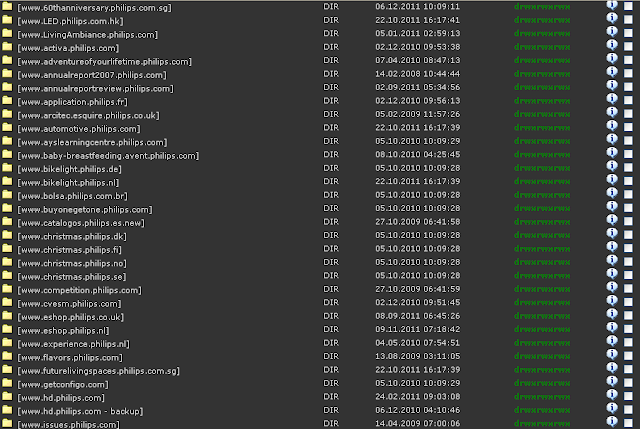Open info for www.bikelight.philips.de
640x429 pixels.
(611, 166)
